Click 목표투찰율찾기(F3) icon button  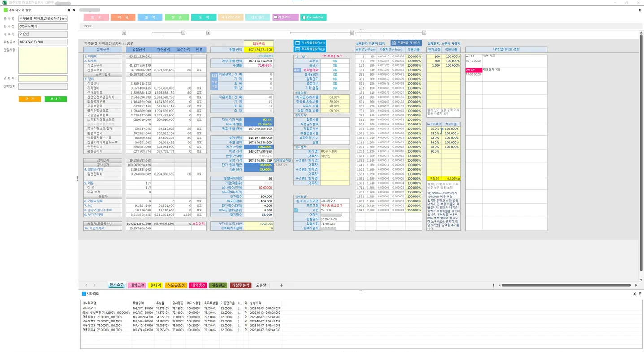coord(310,48)
